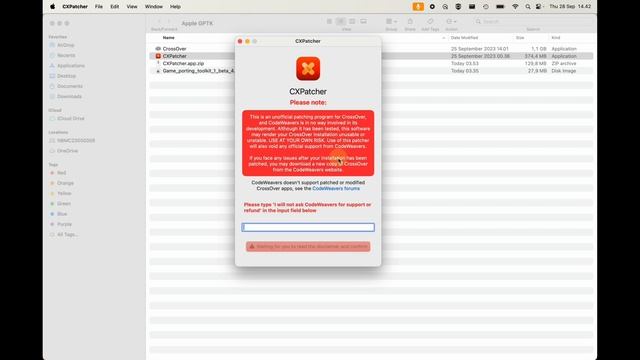The width and height of the screenshot is (640, 360).
Task: Open Recents in the Finder sidebar
Action: click(x=66, y=55)
